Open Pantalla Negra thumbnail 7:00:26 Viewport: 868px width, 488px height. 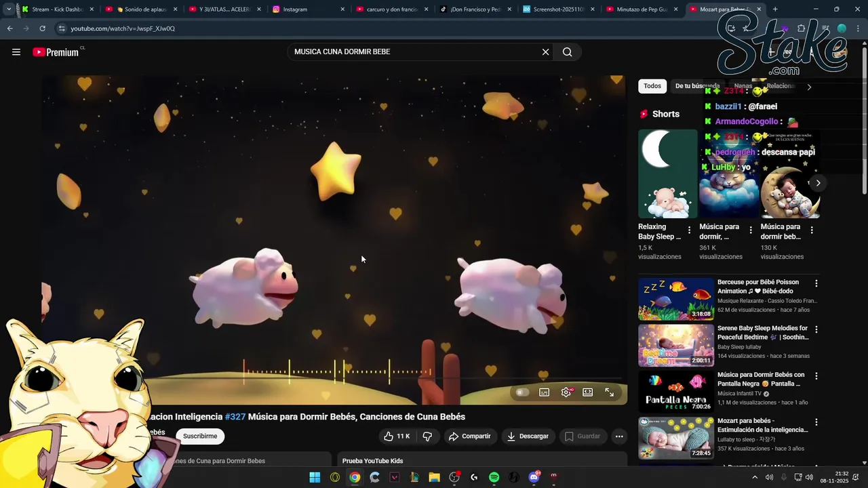(x=676, y=391)
